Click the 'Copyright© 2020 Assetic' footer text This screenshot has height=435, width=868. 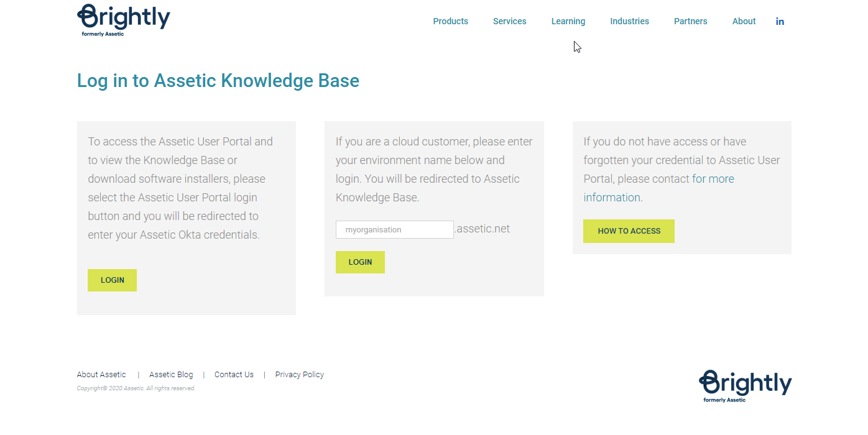(x=136, y=388)
